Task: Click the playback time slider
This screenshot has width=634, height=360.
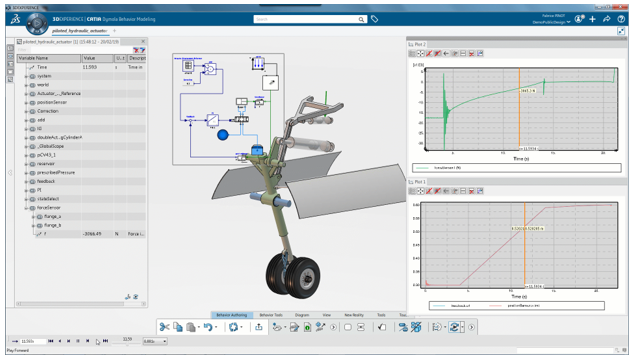Action: [x=127, y=344]
